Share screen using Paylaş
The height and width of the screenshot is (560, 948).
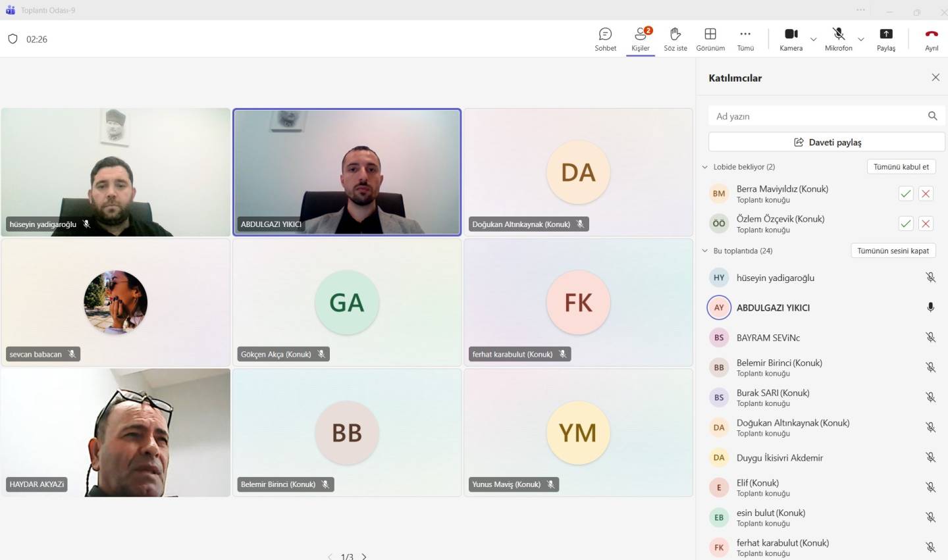(885, 39)
